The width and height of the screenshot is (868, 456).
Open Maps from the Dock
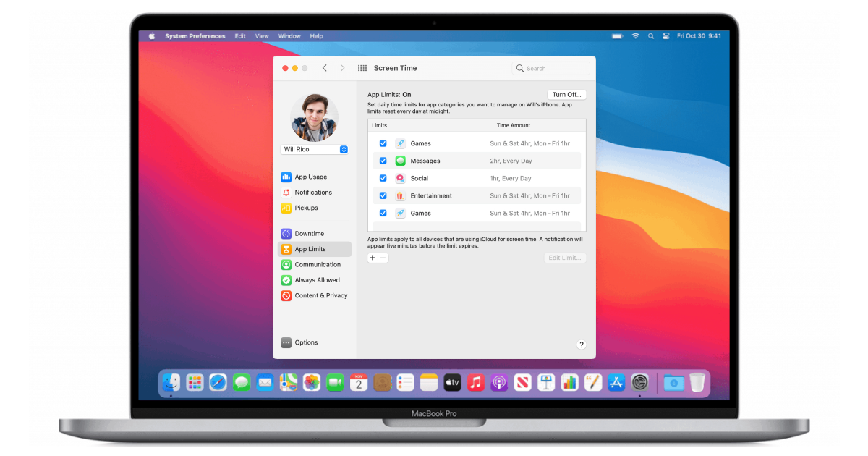pos(289,382)
